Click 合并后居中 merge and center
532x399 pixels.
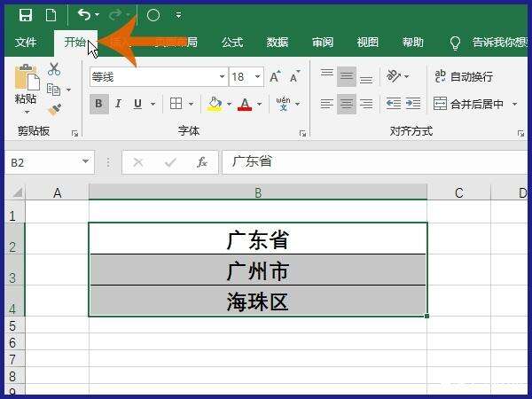[x=469, y=104]
